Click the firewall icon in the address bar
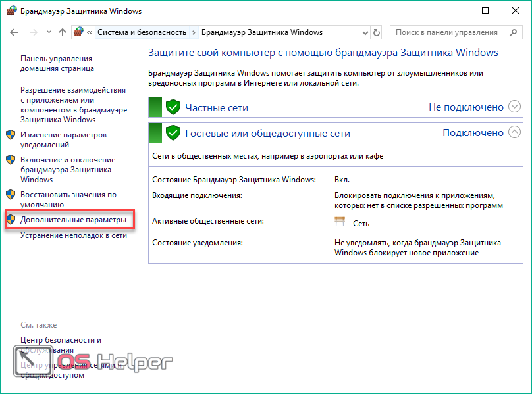Viewport: 532px width, 394px height. click(x=78, y=32)
